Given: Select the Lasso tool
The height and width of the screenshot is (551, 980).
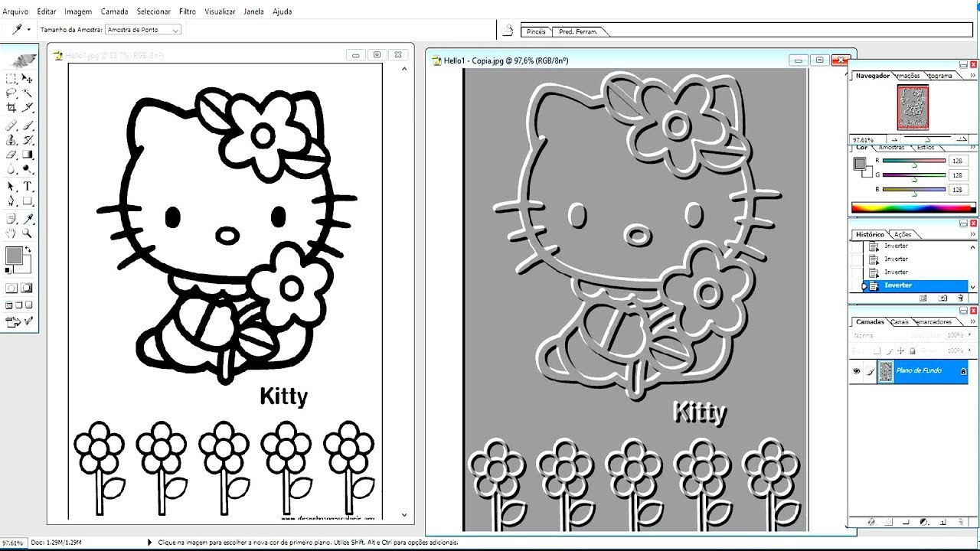Looking at the screenshot, I should (x=11, y=93).
